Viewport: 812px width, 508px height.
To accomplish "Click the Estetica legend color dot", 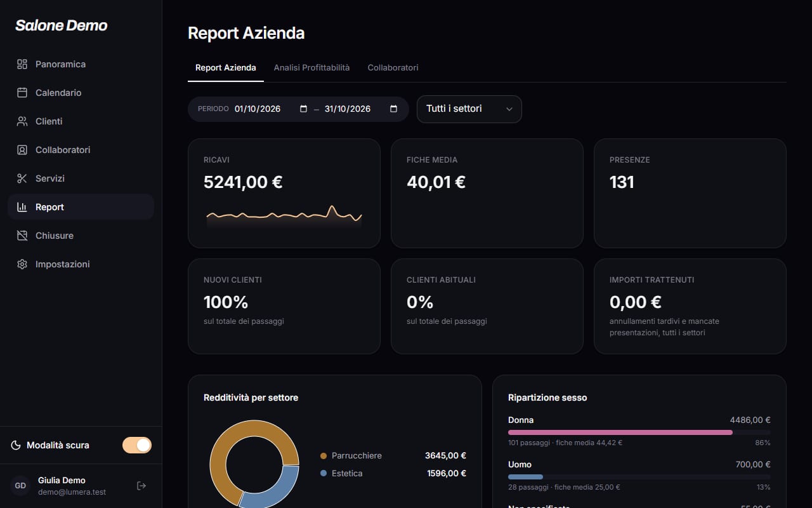I will [324, 474].
